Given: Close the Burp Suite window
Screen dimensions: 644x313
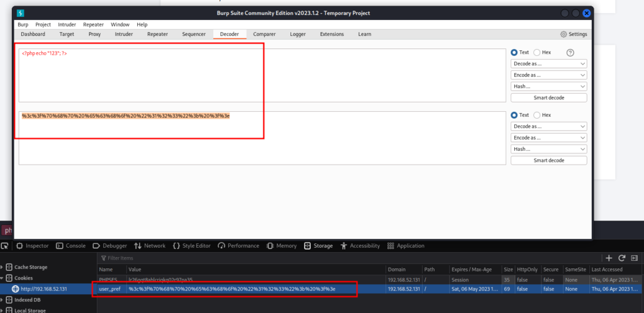Looking at the screenshot, I should click(x=587, y=13).
